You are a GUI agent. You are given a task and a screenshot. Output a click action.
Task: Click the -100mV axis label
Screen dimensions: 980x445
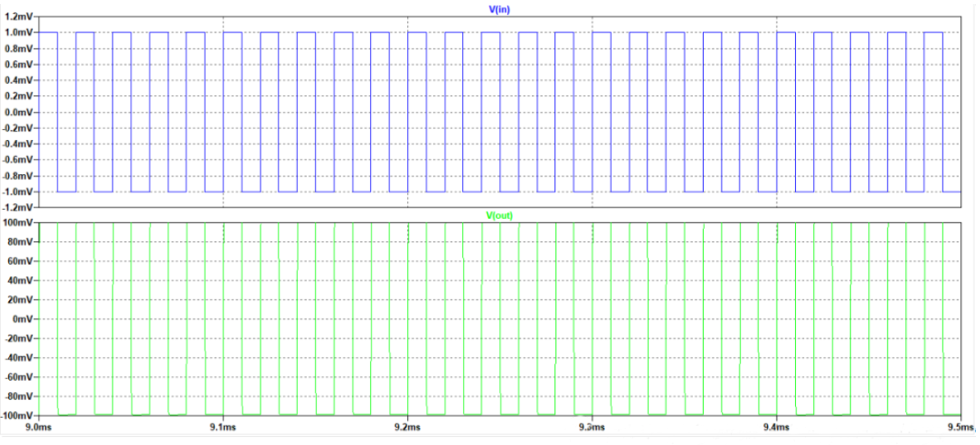tap(19, 415)
